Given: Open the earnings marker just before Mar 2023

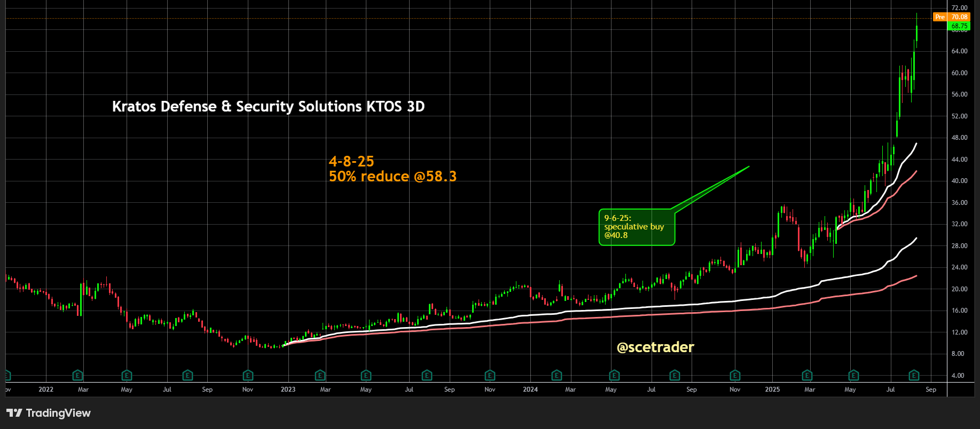Looking at the screenshot, I should pyautogui.click(x=320, y=375).
